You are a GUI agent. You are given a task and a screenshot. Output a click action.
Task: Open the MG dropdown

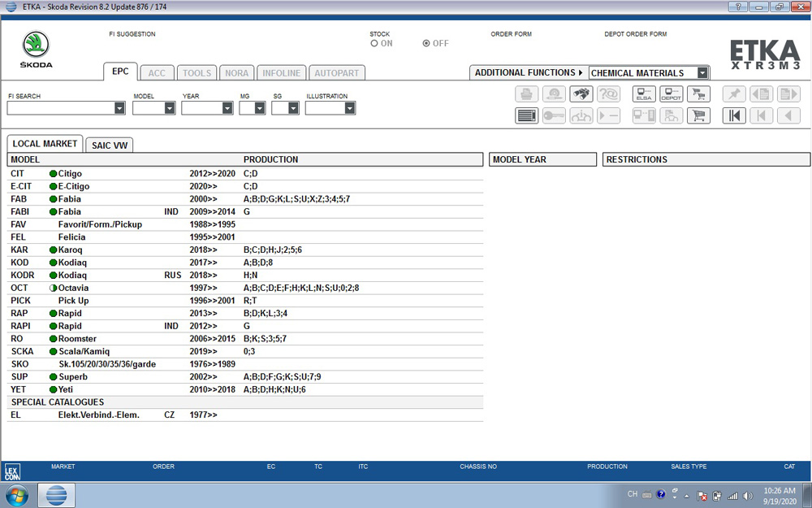click(x=260, y=108)
